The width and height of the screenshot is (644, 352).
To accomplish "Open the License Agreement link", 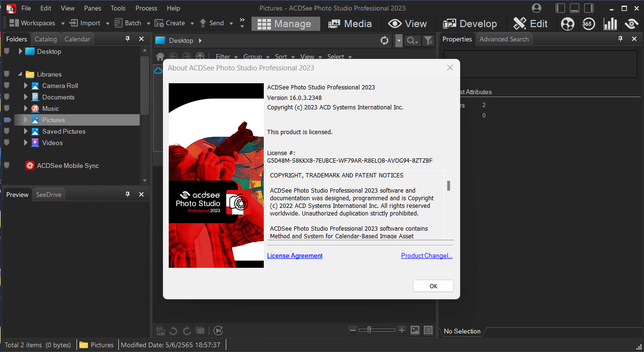I will pos(295,255).
